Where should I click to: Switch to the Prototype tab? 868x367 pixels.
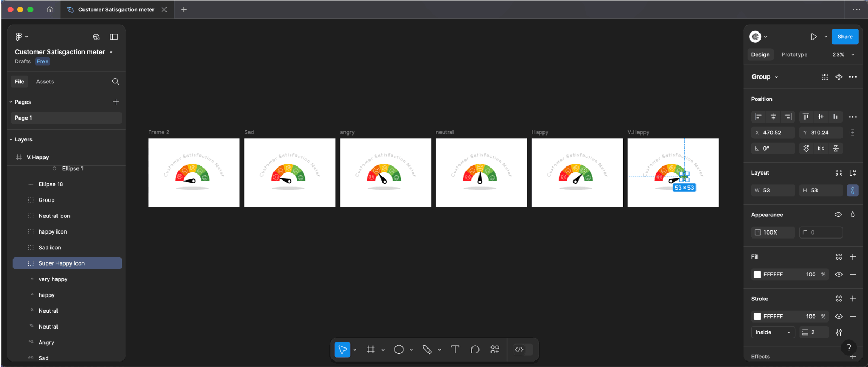click(x=794, y=55)
